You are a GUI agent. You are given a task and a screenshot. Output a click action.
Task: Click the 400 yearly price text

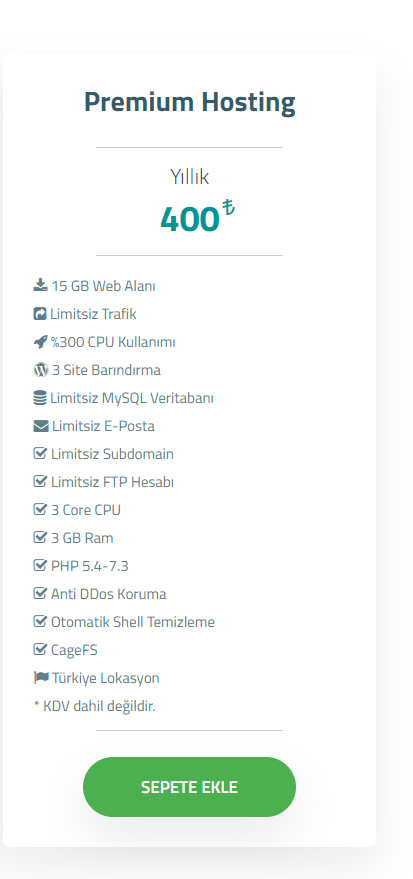189,219
